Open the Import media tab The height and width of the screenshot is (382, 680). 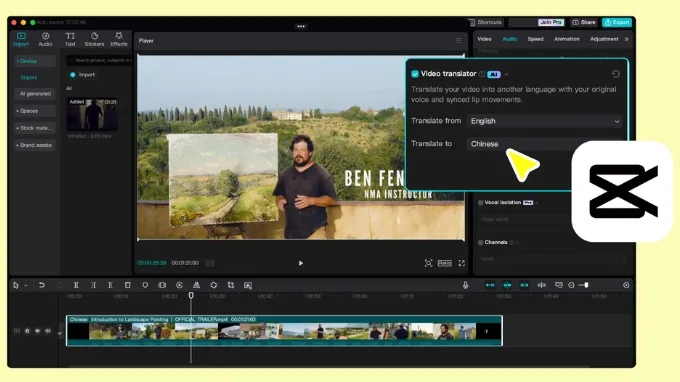point(20,39)
